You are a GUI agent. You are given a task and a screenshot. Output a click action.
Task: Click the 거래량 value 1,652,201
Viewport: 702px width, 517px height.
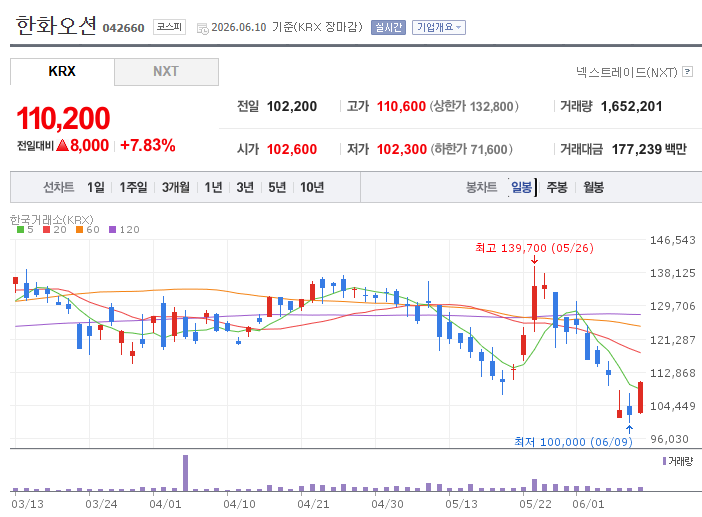pos(631,107)
